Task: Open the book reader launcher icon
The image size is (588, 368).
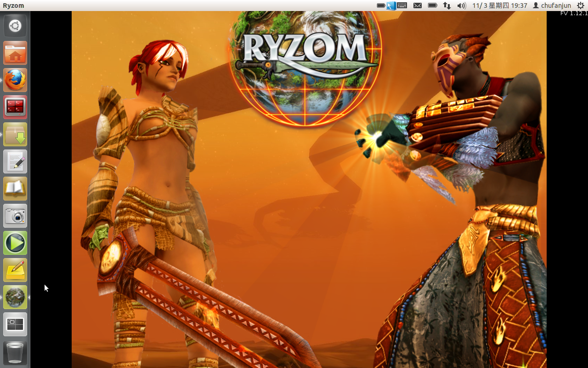Action: (x=15, y=189)
